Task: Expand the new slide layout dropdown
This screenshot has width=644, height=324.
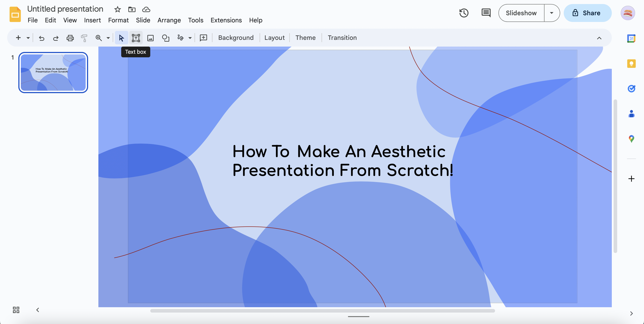Action: point(28,38)
